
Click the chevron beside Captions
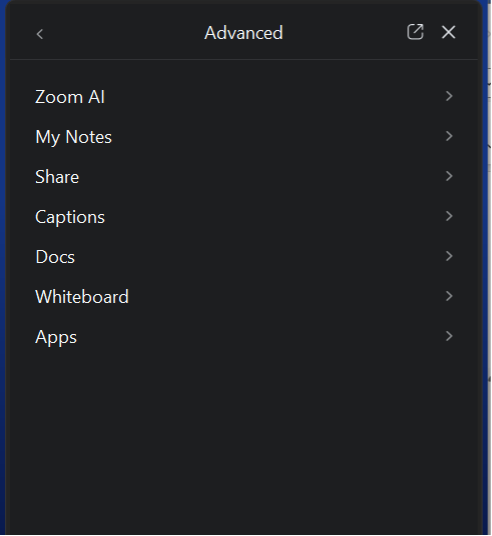[x=449, y=216]
